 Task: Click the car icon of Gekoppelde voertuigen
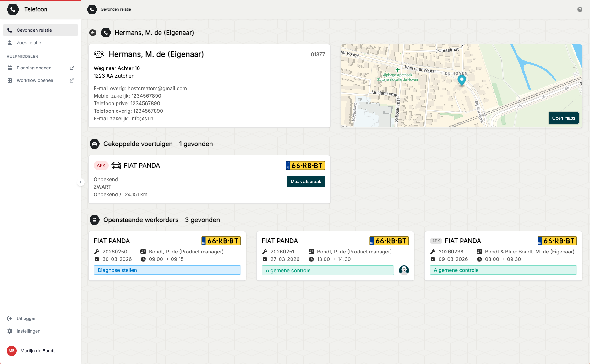[x=95, y=144]
